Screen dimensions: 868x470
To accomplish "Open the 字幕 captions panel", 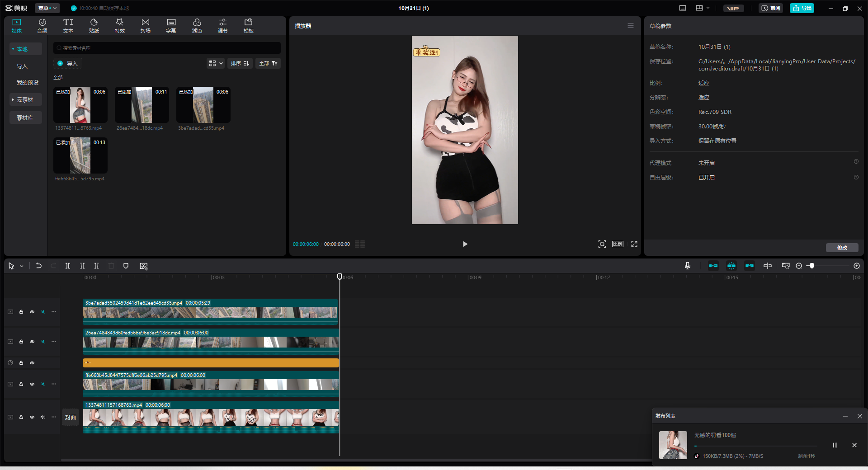I will (171, 26).
